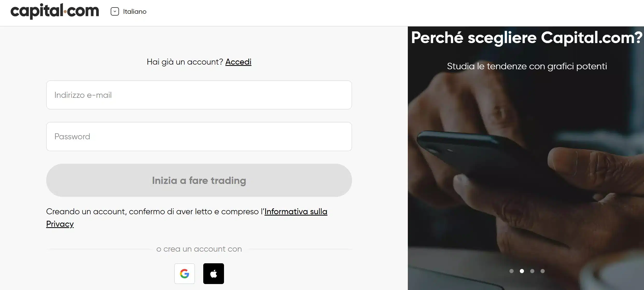This screenshot has height=290, width=644.
Task: Select the third carousel slide dot
Action: (532, 271)
